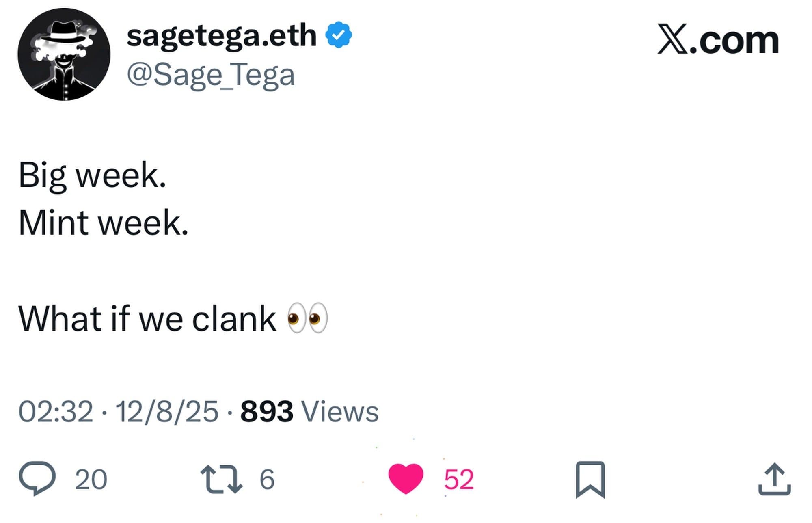
Task: Bookmark this tweet
Action: pyautogui.click(x=590, y=479)
